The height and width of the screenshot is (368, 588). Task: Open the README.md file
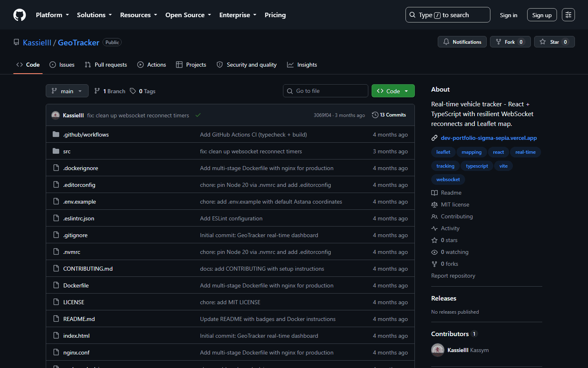[79, 319]
